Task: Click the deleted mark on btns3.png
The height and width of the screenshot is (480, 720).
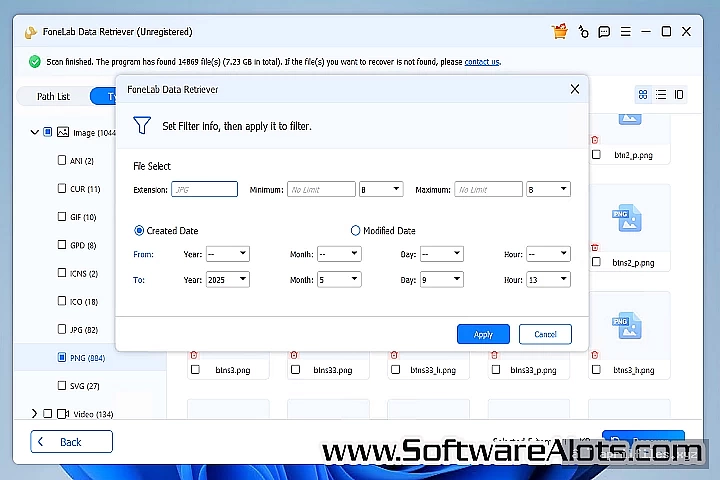Action: click(x=194, y=355)
